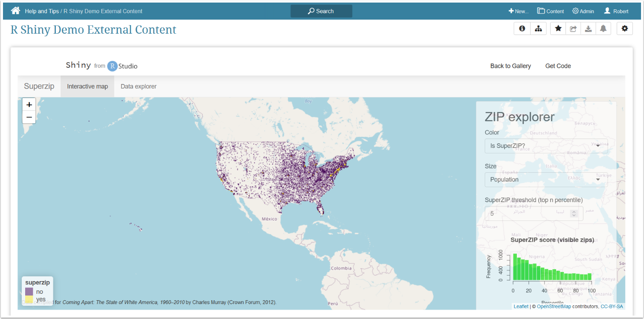Zoom out on the map

pyautogui.click(x=29, y=117)
